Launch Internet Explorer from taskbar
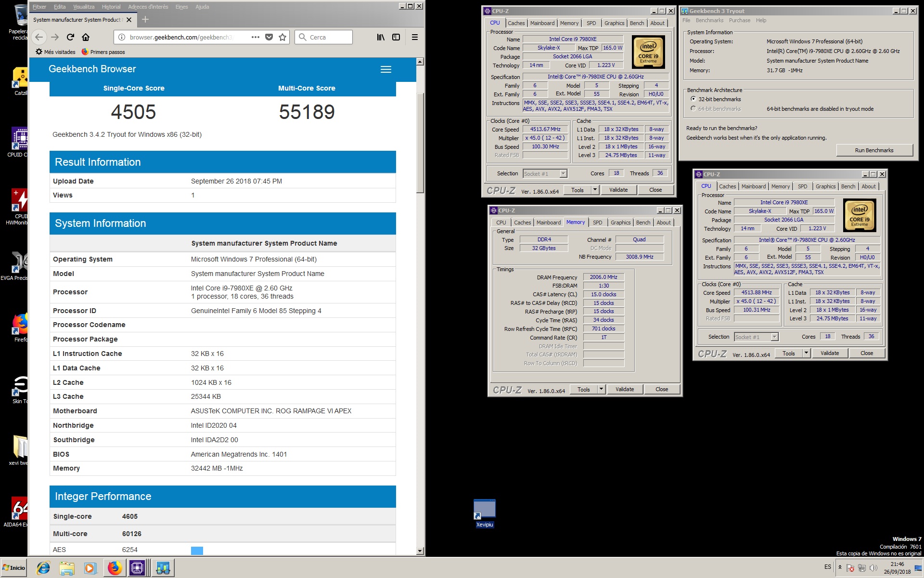The width and height of the screenshot is (924, 578). 43,568
